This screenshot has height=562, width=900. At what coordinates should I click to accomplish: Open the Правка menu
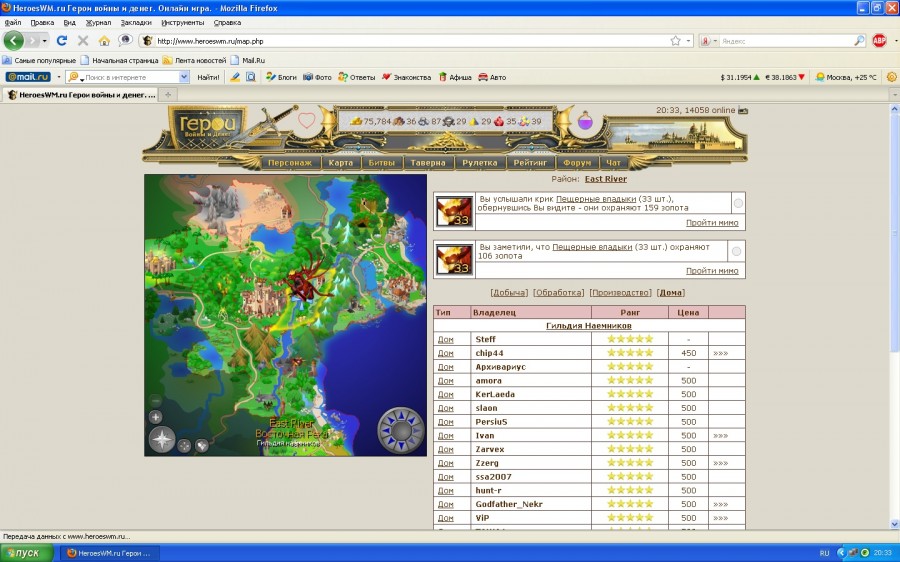point(42,22)
